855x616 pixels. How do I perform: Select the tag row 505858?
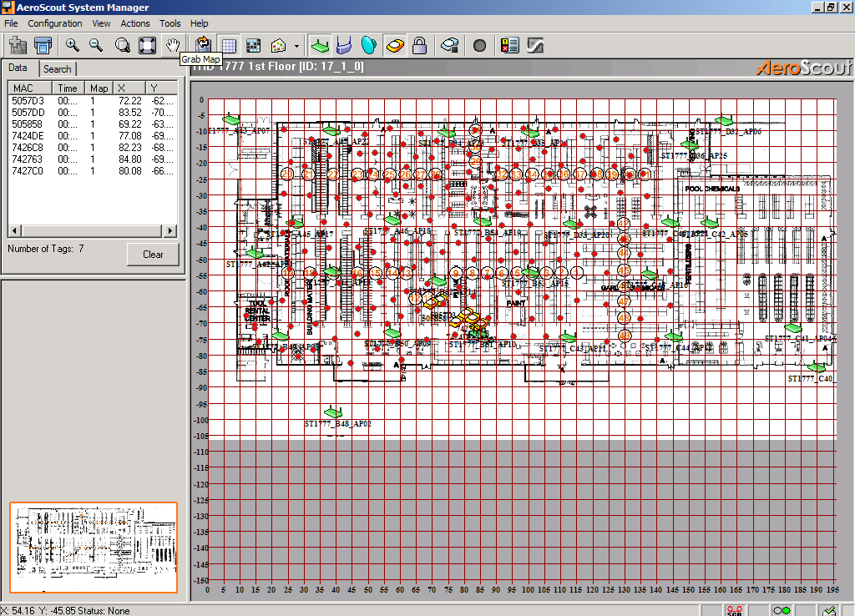point(92,124)
